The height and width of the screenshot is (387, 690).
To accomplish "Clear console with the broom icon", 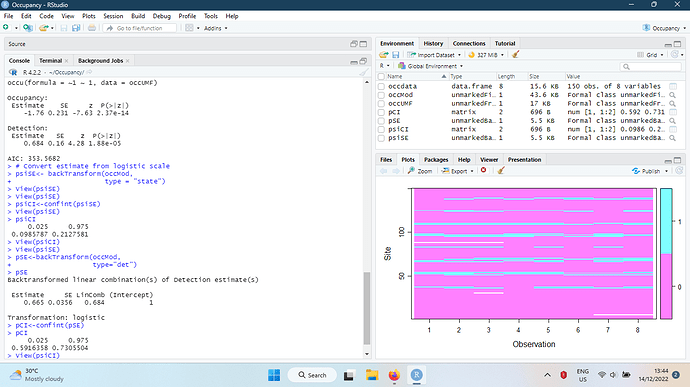I will (363, 72).
